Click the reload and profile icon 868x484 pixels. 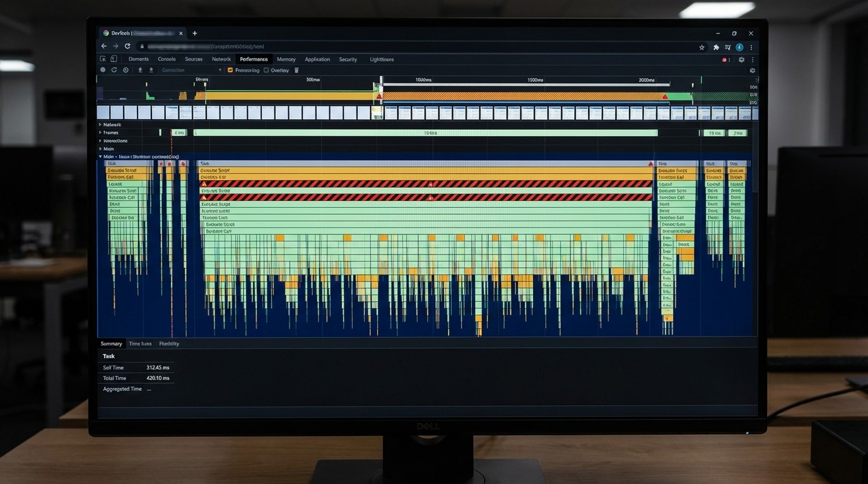click(x=114, y=70)
